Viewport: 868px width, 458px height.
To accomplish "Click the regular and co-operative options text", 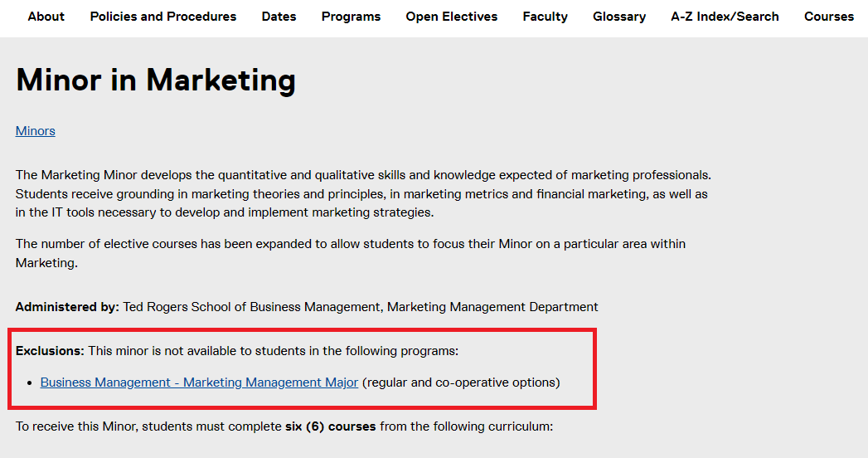I will [x=461, y=382].
